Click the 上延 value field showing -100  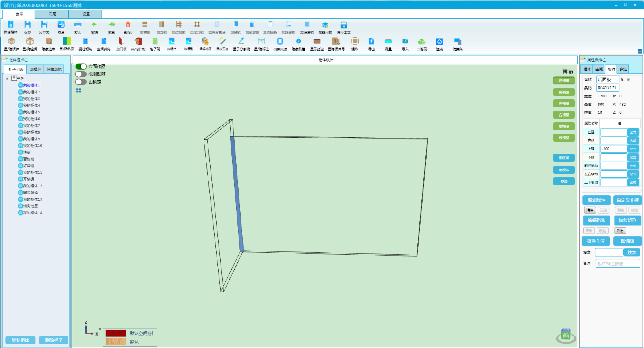pyautogui.click(x=613, y=149)
